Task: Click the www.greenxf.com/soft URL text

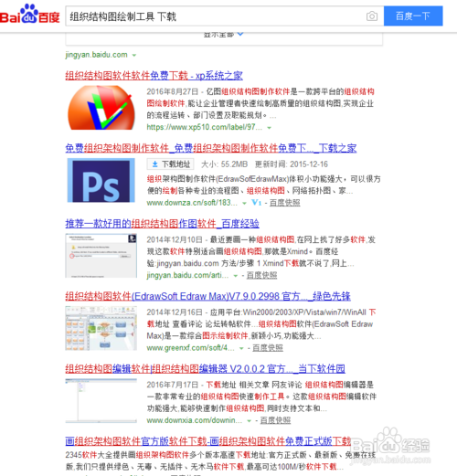Action: tap(190, 348)
